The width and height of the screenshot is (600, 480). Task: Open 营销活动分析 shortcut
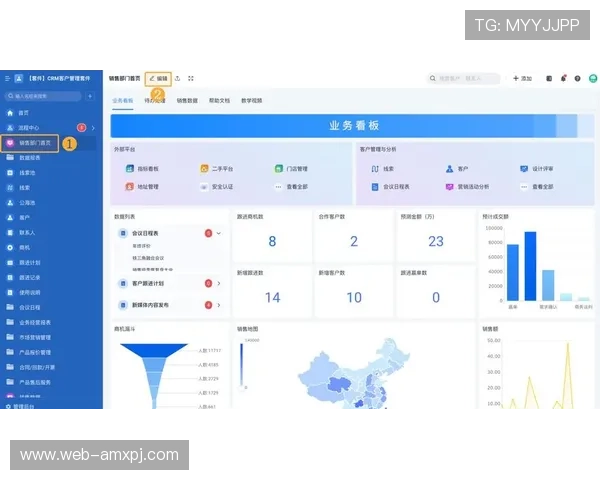point(467,187)
